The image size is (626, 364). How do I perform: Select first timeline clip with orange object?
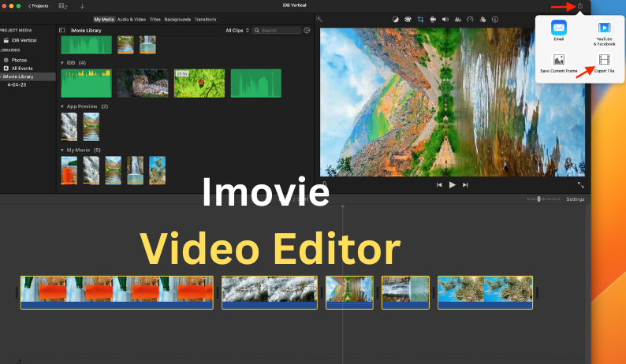coord(117,292)
